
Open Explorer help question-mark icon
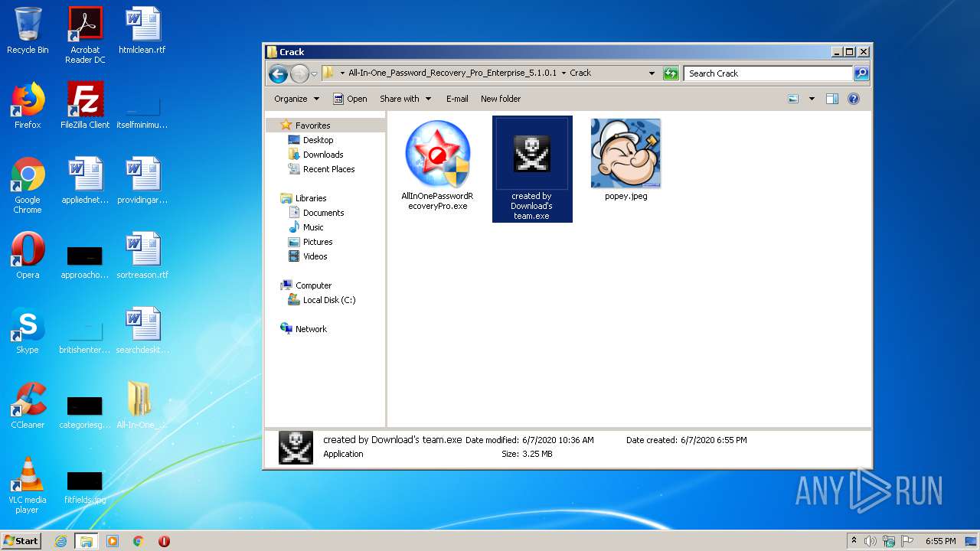[854, 99]
